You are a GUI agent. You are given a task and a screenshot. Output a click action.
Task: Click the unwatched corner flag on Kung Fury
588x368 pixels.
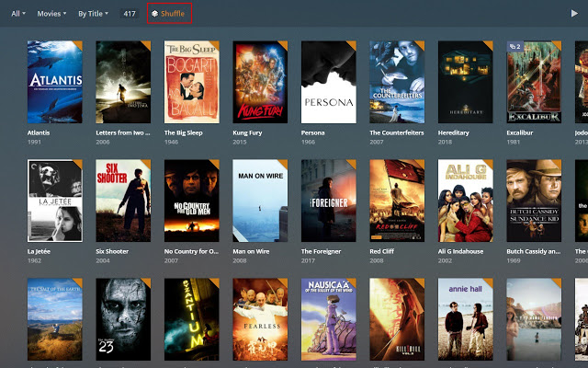(284, 45)
